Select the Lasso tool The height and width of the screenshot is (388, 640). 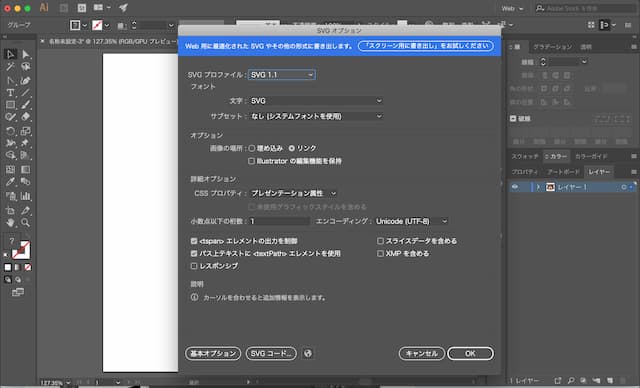26,67
